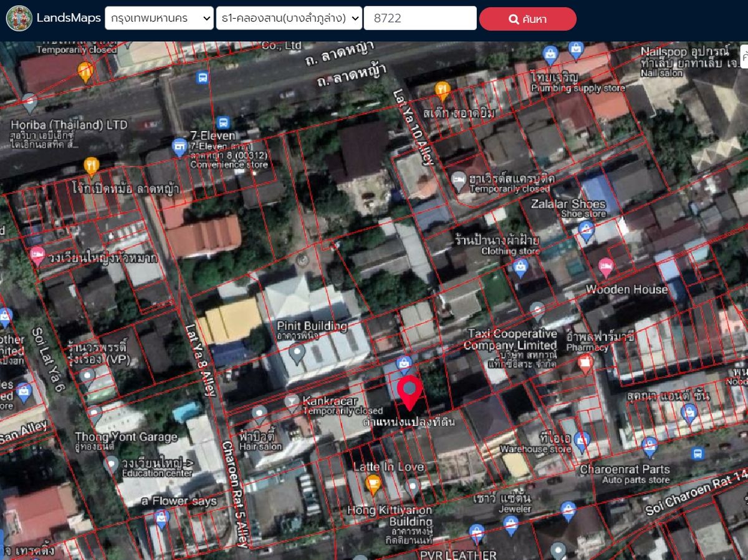This screenshot has height=560, width=748.
Task: Click the สุดณา แอนด์ ซัน shop marker
Action: (689, 413)
